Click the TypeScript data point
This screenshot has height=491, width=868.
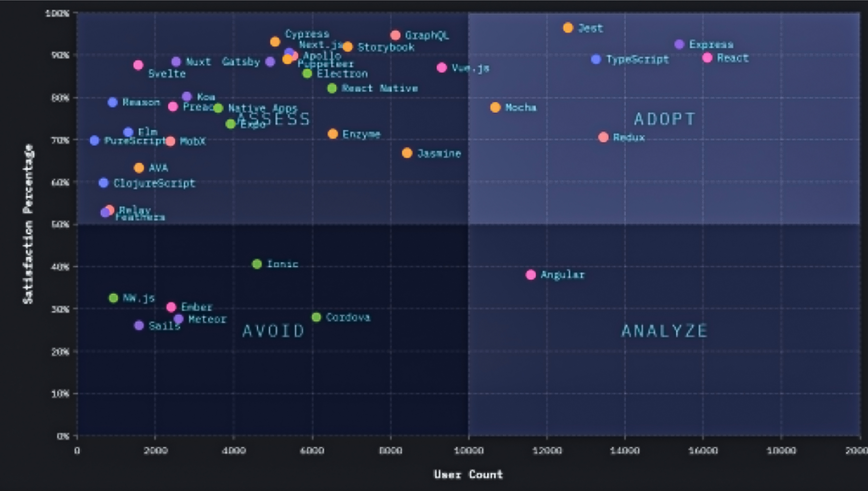point(596,59)
